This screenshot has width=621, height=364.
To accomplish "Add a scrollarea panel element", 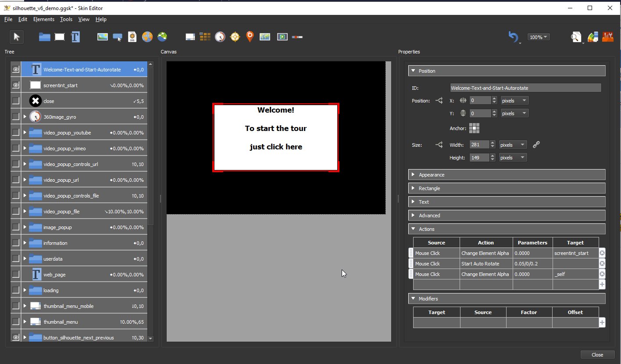I will coord(190,37).
